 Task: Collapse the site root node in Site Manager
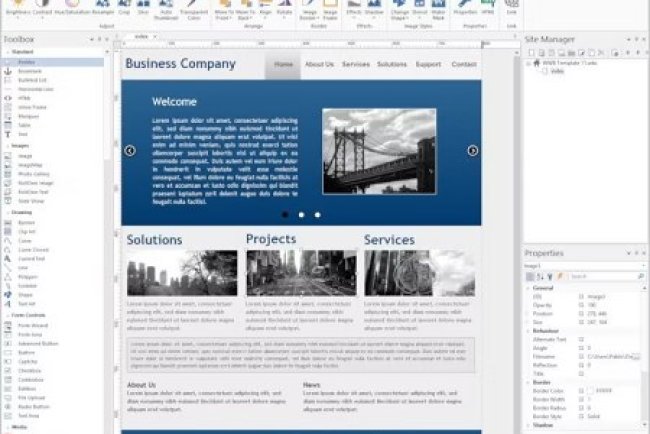[x=529, y=63]
